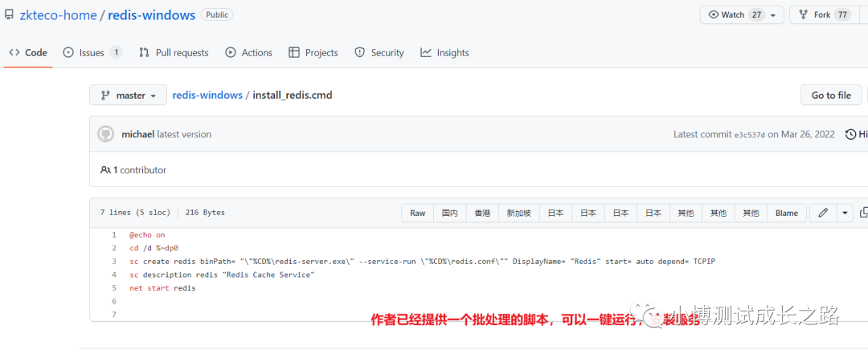Viewport: 868px width, 354px height.
Task: Click the play icon of Actions tab
Action: point(231,52)
